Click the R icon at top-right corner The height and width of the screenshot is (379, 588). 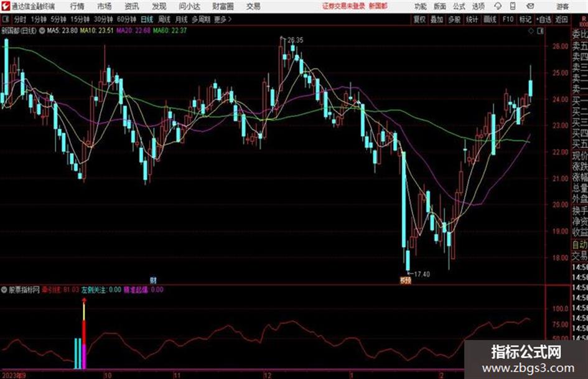(584, 19)
